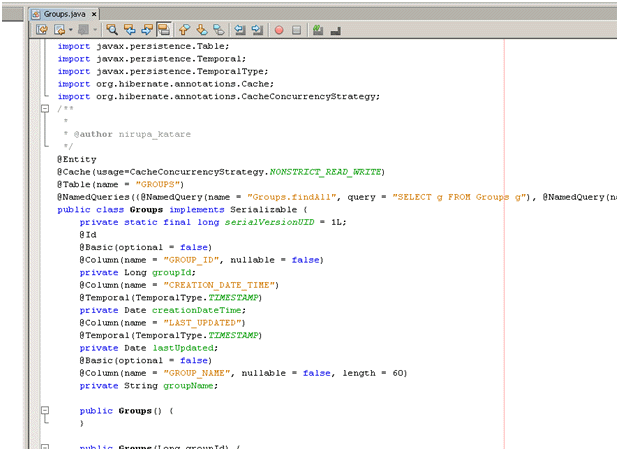Click import javax.persistence.Table line
The width and height of the screenshot is (617, 449).
click(x=143, y=46)
